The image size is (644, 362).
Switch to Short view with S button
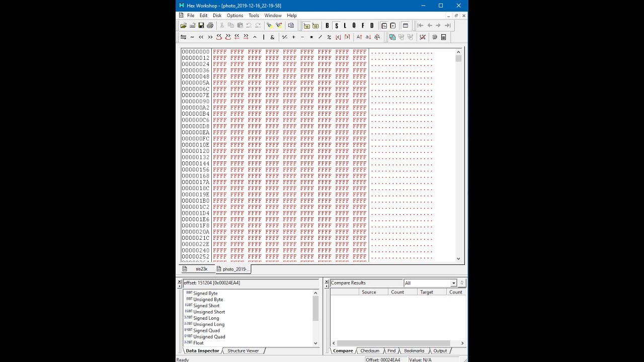click(337, 26)
